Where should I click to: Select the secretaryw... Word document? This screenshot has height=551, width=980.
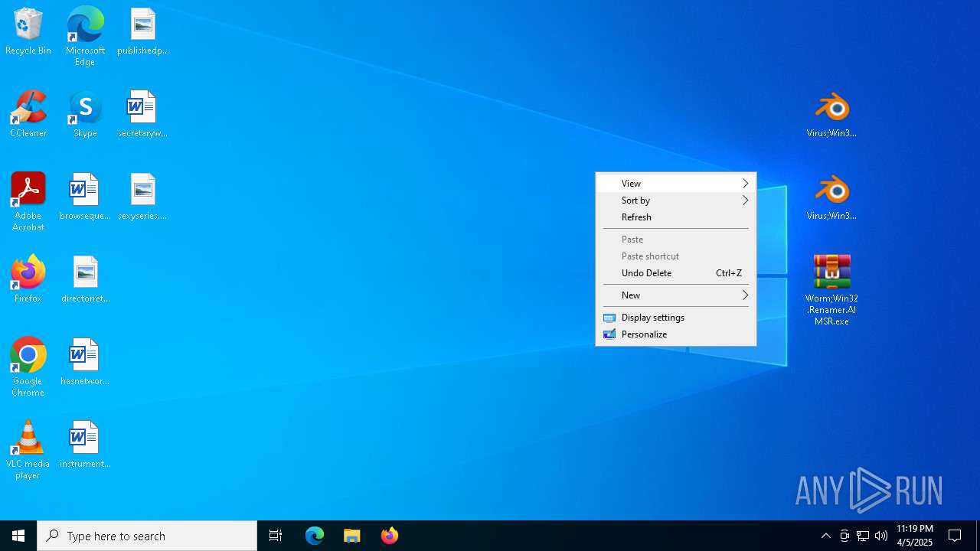[143, 115]
